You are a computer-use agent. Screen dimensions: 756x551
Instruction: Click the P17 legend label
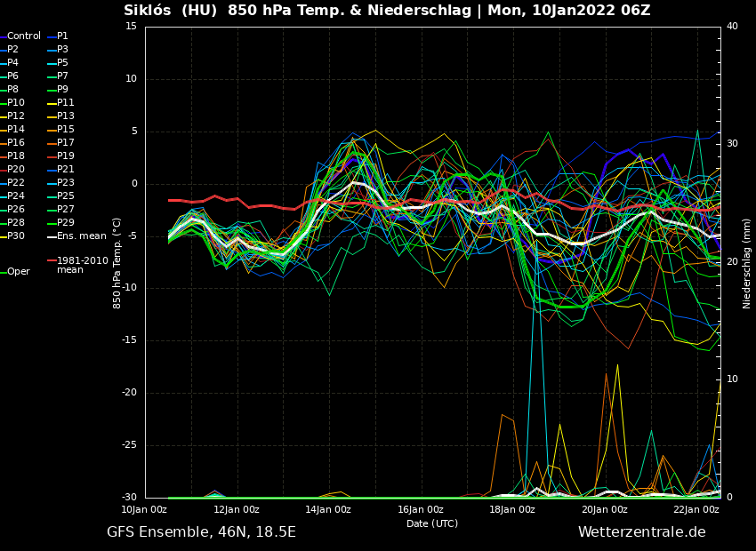(x=66, y=143)
